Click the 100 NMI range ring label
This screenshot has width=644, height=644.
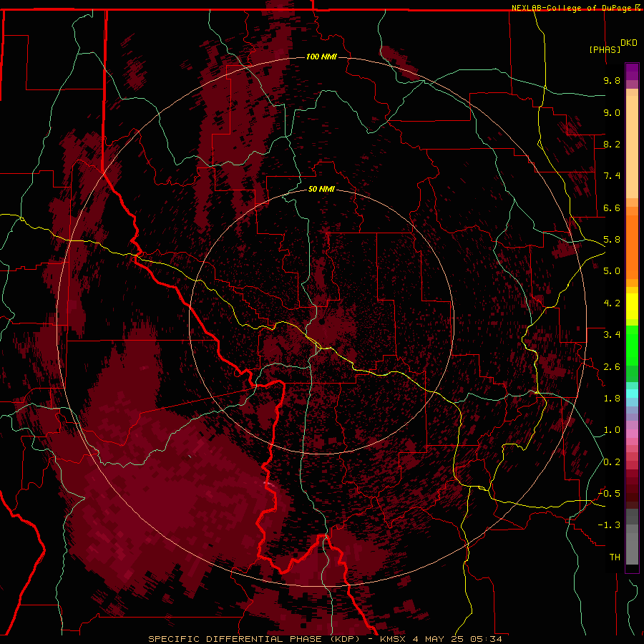321,57
